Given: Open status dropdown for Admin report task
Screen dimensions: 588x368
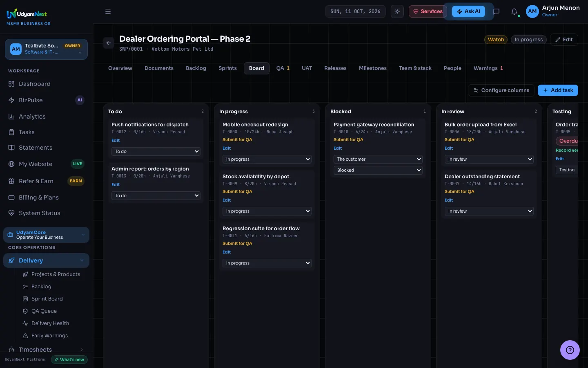Looking at the screenshot, I should [x=156, y=195].
